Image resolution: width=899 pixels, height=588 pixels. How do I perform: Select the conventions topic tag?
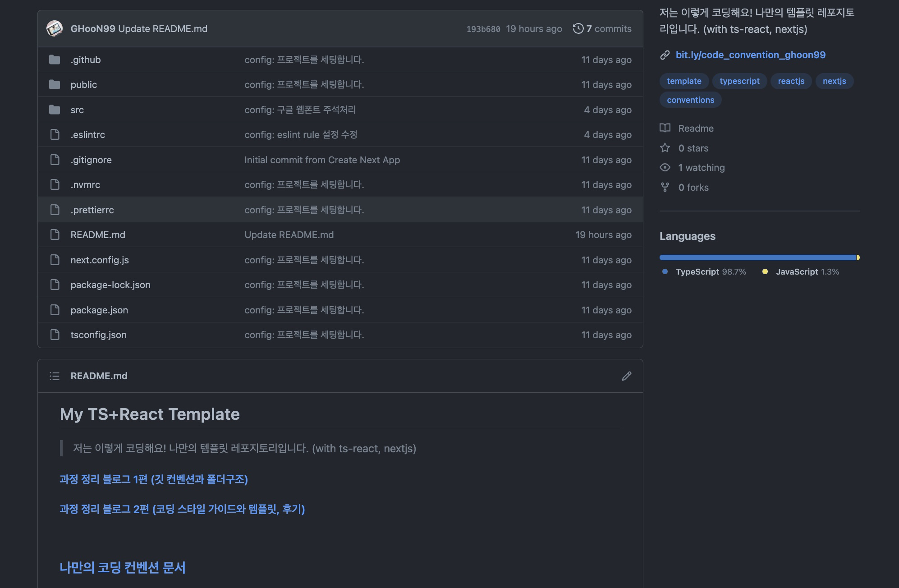[690, 100]
